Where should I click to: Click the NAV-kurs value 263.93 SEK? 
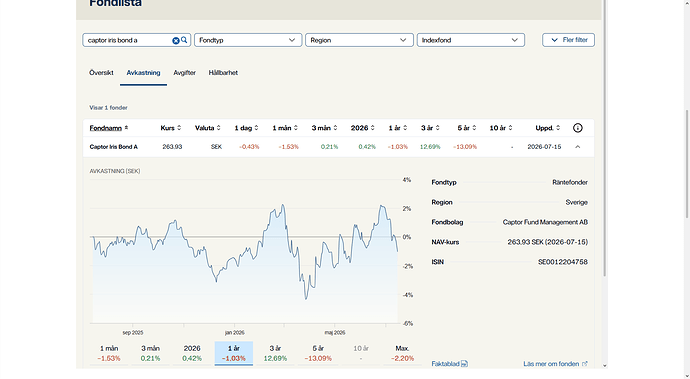tap(547, 242)
